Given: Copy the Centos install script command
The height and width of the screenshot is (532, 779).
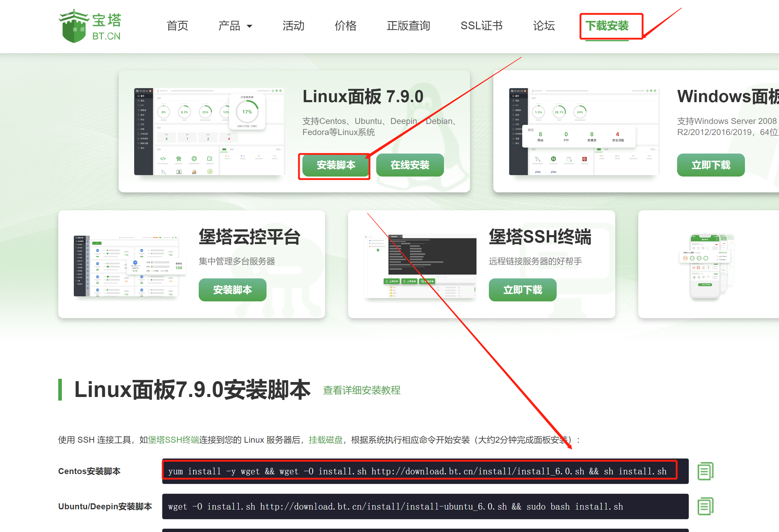Looking at the screenshot, I should tap(705, 471).
